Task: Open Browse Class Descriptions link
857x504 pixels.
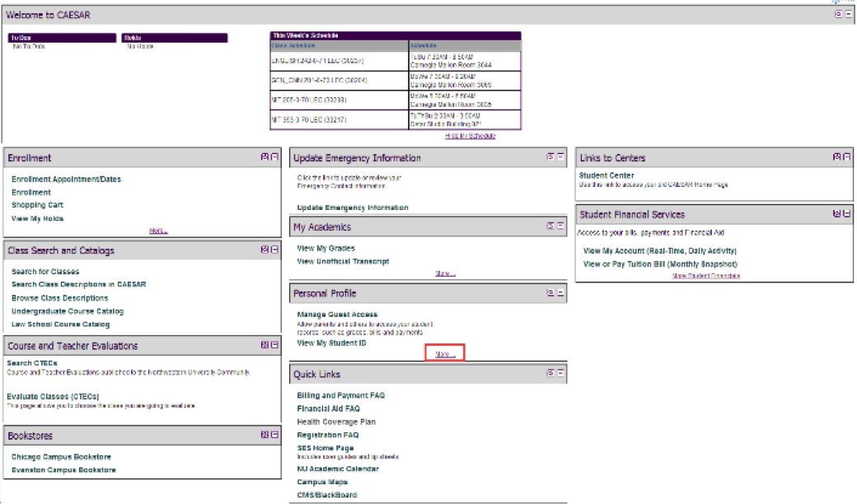Action: point(59,298)
